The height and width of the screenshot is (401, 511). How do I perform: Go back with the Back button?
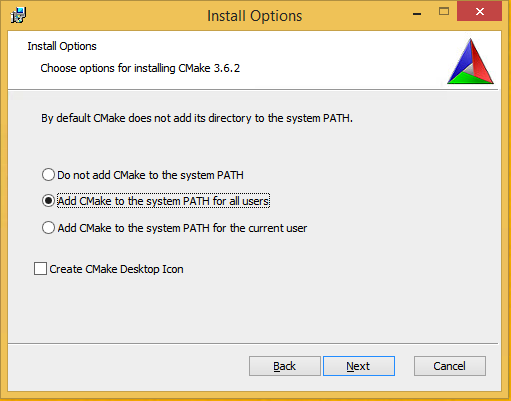285,366
